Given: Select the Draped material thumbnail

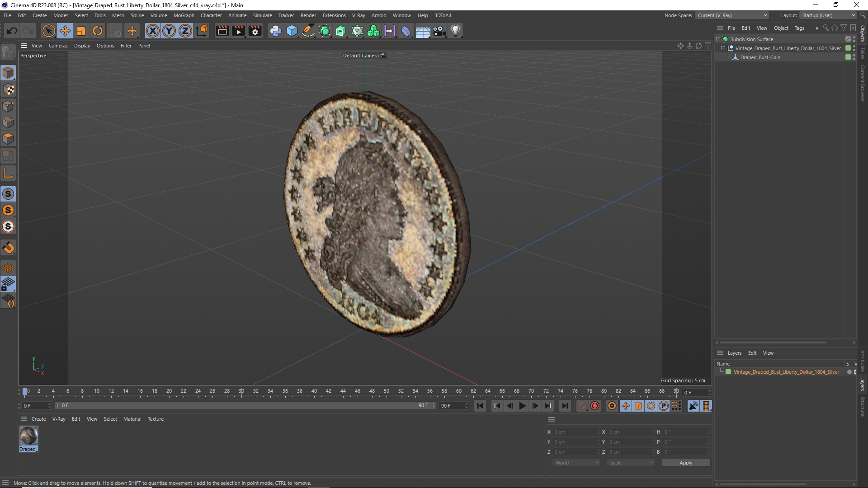Looking at the screenshot, I should coord(28,436).
